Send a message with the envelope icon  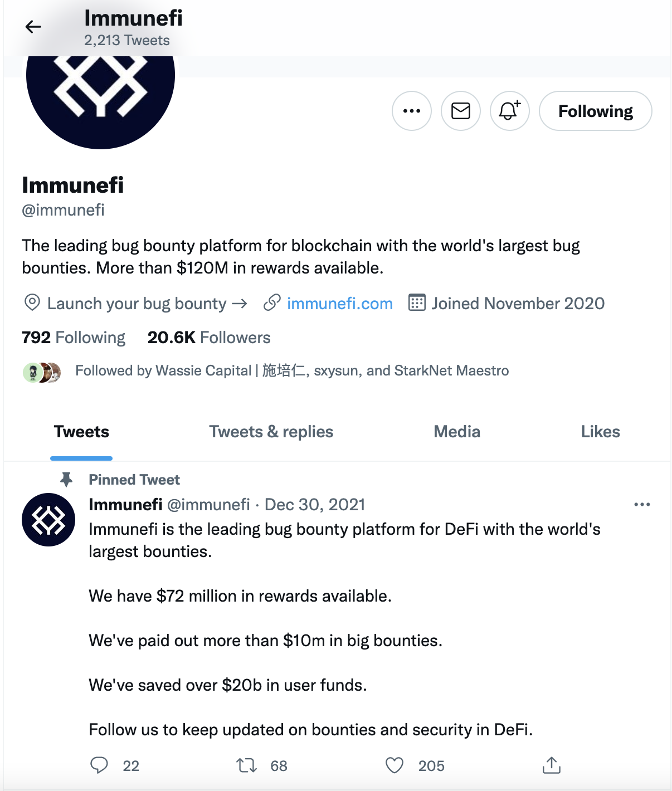[x=461, y=111]
